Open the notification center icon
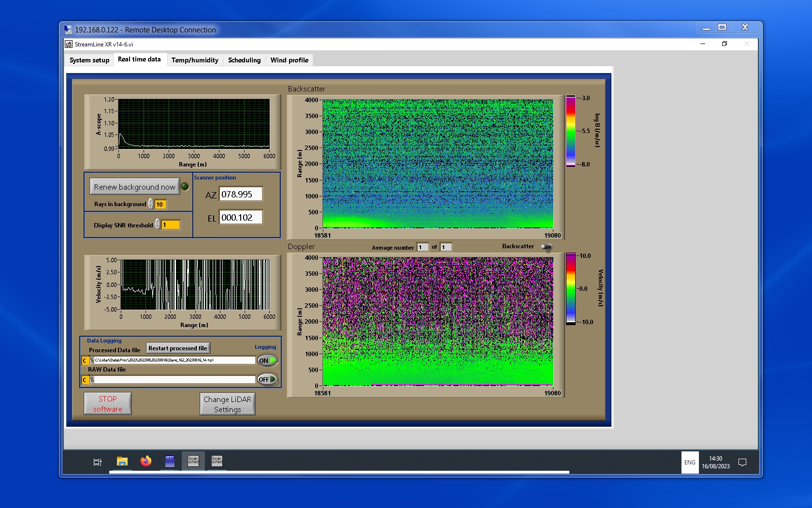 (742, 463)
